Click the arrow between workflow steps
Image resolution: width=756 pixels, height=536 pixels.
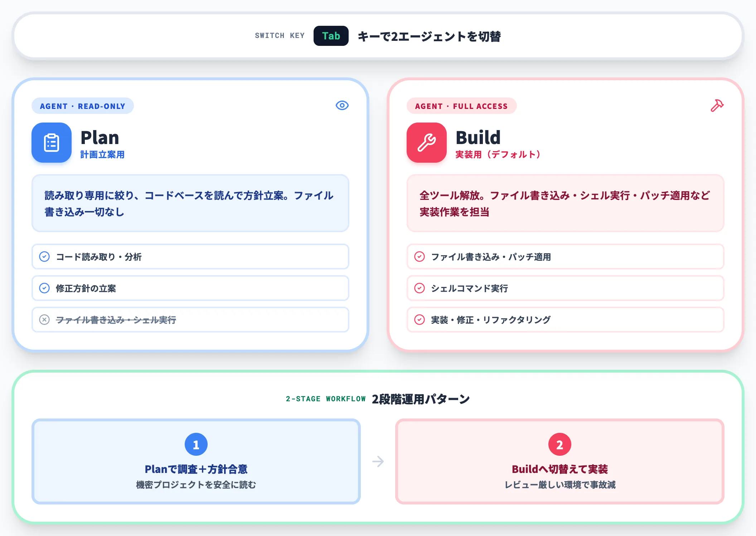[x=378, y=461]
